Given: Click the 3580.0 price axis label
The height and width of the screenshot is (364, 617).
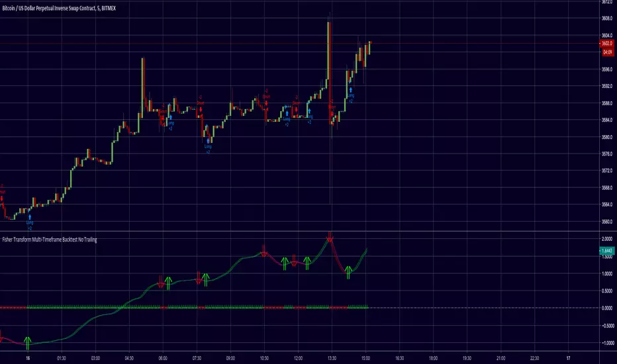Looking at the screenshot, I should [x=607, y=137].
